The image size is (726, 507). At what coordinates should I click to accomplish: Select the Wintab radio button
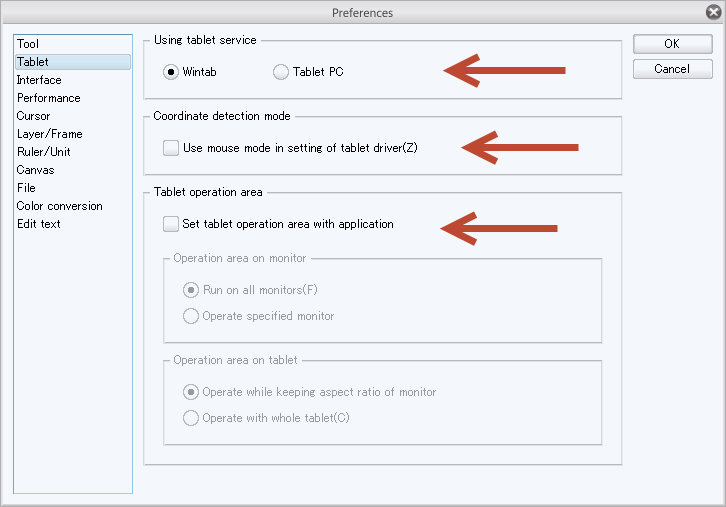171,72
